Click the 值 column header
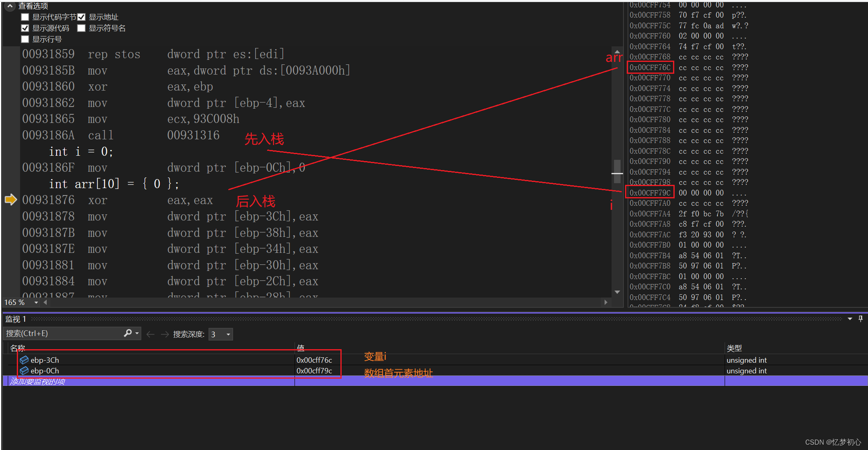 pos(301,348)
